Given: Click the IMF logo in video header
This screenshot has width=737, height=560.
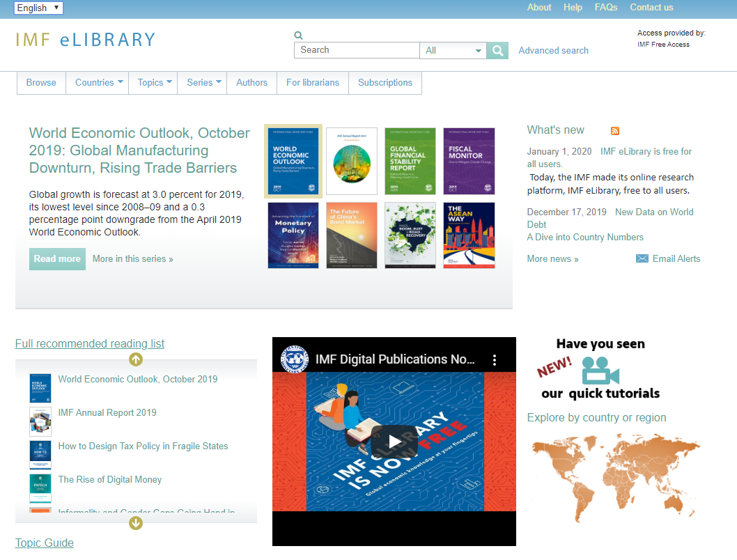Looking at the screenshot, I should [x=294, y=359].
